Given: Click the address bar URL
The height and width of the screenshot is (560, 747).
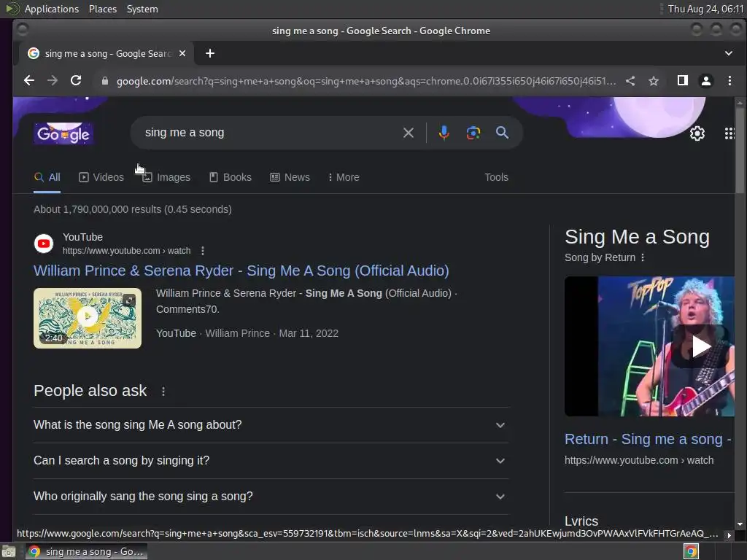Looking at the screenshot, I should [366, 81].
